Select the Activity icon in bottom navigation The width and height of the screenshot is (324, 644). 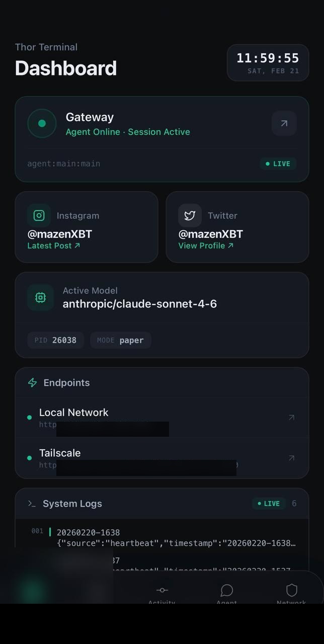pos(162,591)
